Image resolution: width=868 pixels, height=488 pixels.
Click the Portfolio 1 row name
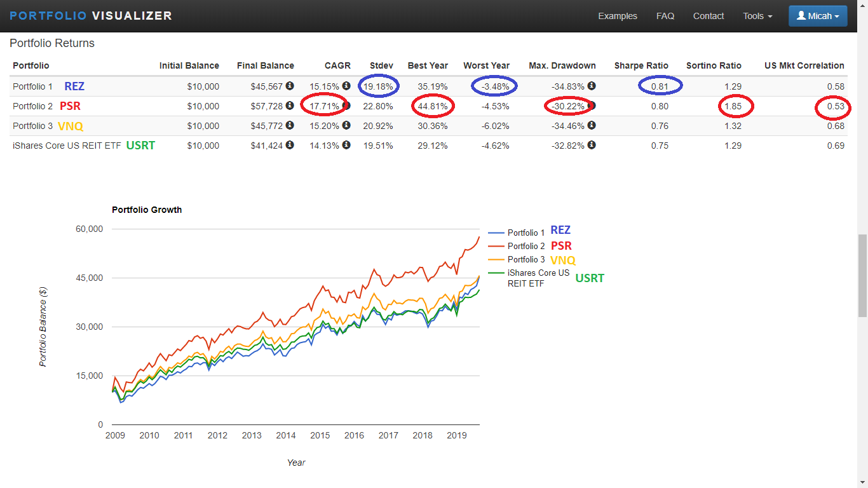(x=32, y=86)
